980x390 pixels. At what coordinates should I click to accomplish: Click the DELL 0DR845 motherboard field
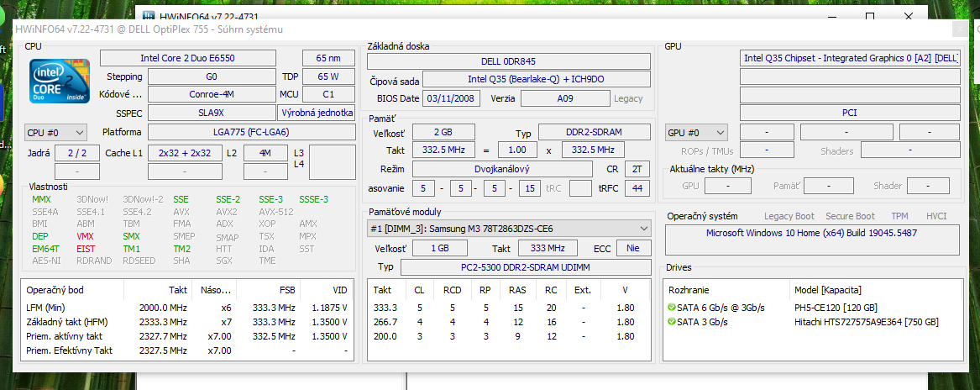click(508, 61)
